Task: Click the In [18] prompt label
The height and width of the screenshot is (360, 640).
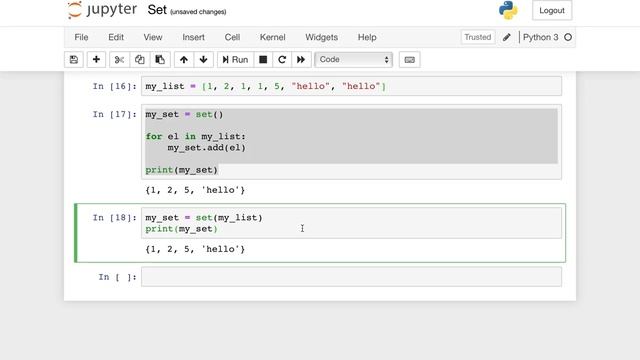Action: click(114, 218)
